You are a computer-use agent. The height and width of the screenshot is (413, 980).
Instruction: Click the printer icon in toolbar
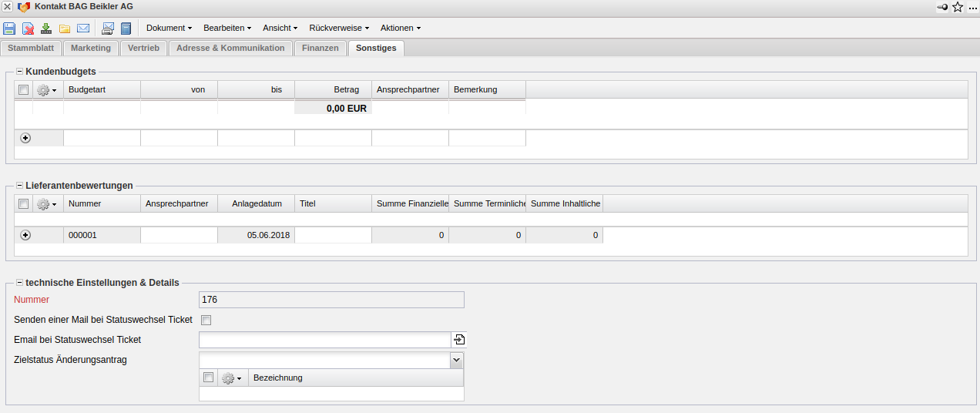click(108, 29)
